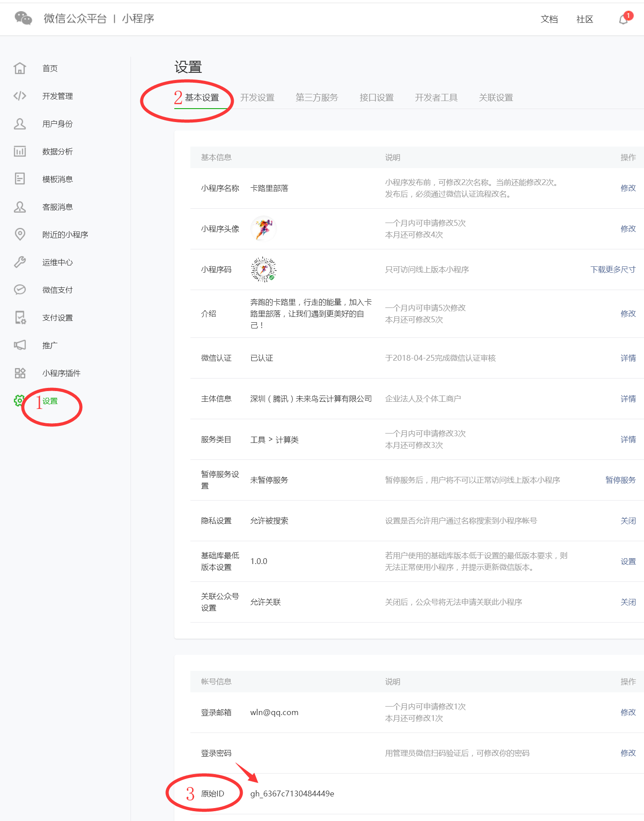The image size is (644, 821).
Task: Open the 社区 link in header
Action: tap(585, 19)
